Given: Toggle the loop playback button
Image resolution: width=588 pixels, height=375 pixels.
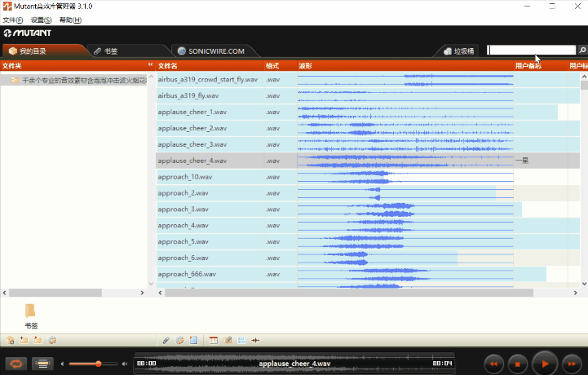Looking at the screenshot, I should 15,363.
